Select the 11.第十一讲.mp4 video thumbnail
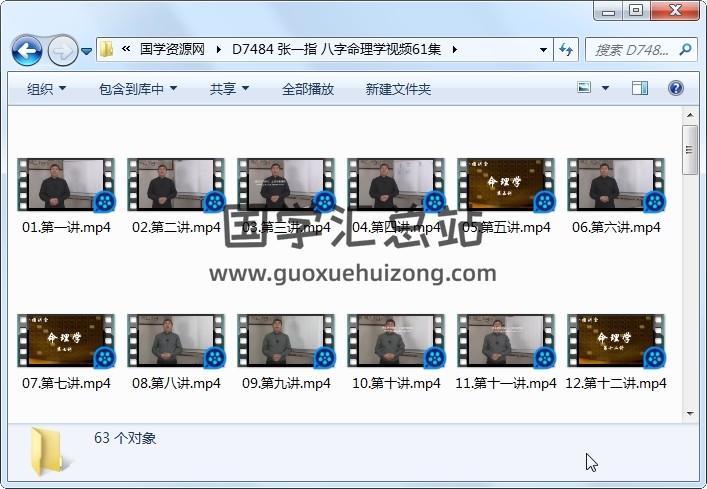Screen dimensions: 707x489 [506, 341]
